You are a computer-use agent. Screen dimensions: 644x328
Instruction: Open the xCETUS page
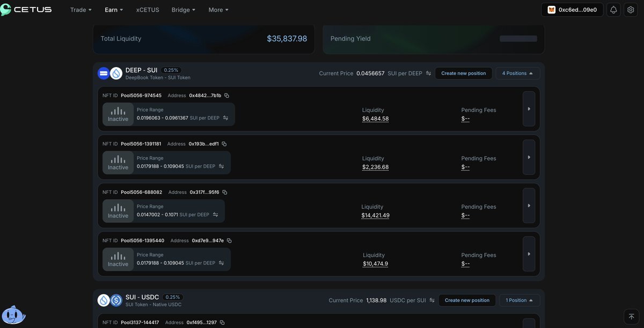pyautogui.click(x=148, y=10)
